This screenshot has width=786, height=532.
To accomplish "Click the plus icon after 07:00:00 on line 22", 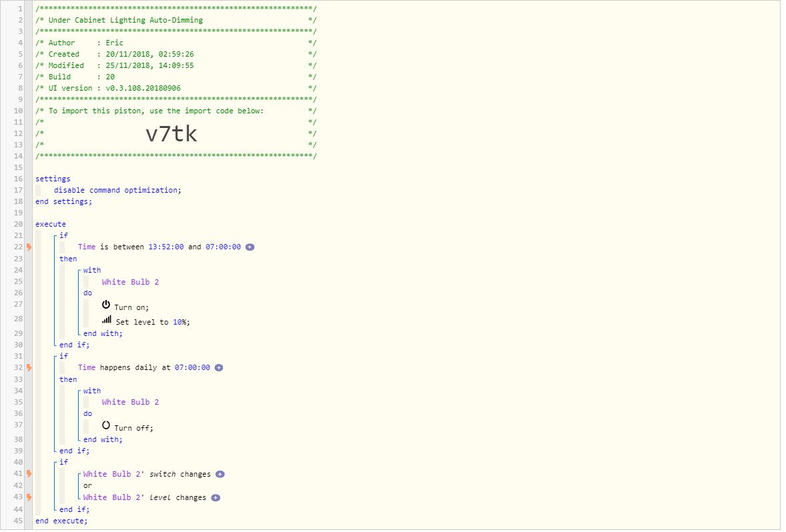I will (x=250, y=247).
